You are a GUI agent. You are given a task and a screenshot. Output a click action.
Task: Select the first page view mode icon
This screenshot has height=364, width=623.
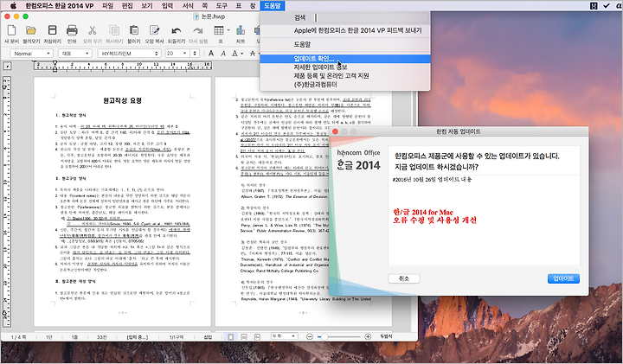point(231,336)
